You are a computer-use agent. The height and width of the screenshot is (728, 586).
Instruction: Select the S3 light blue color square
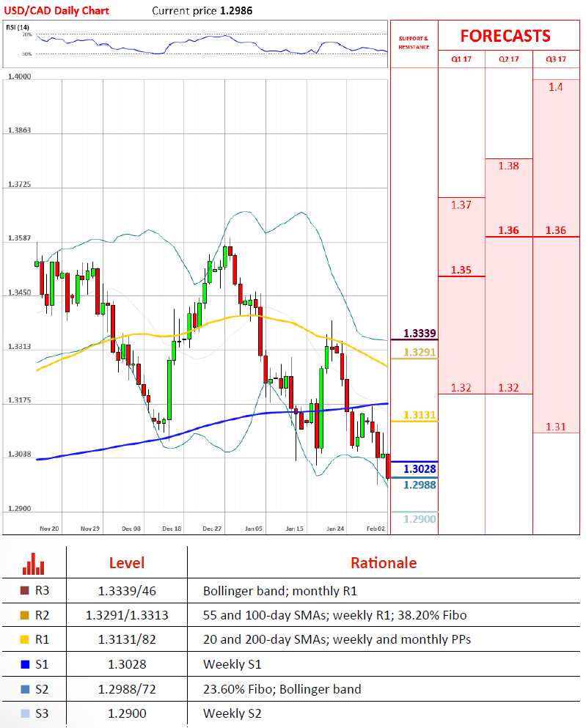26,713
